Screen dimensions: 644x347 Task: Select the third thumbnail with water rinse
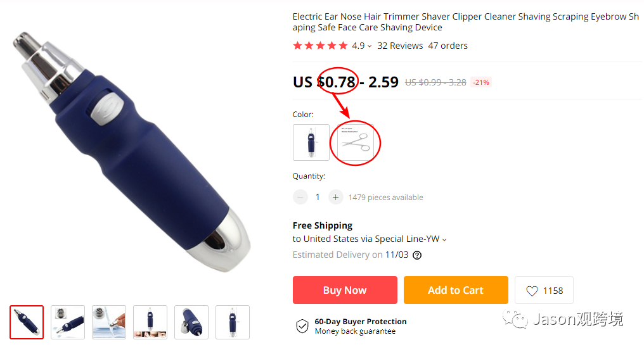(109, 322)
